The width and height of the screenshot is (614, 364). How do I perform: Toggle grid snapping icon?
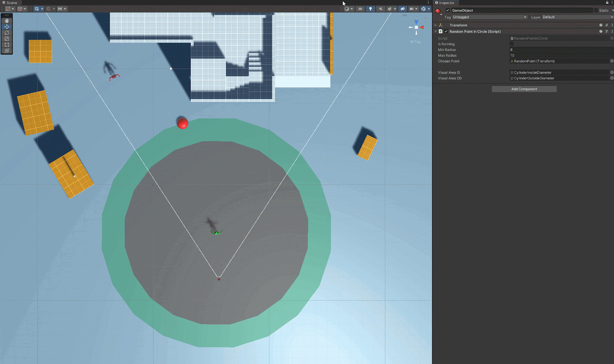click(48, 9)
